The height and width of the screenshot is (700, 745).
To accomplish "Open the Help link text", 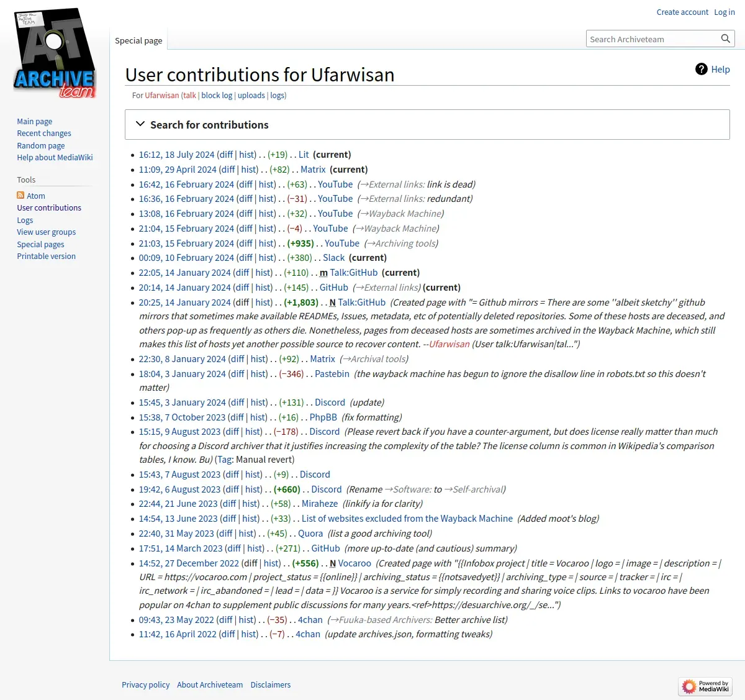I will click(x=720, y=69).
